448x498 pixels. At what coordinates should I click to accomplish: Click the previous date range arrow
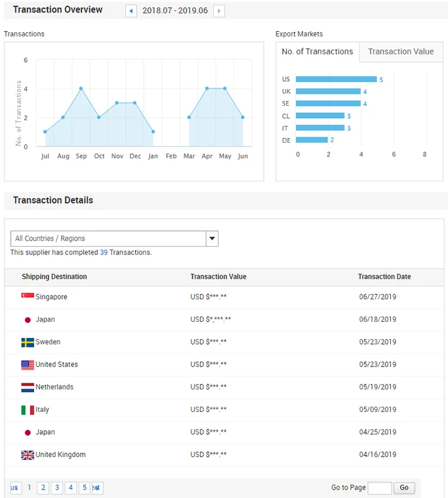pos(131,11)
